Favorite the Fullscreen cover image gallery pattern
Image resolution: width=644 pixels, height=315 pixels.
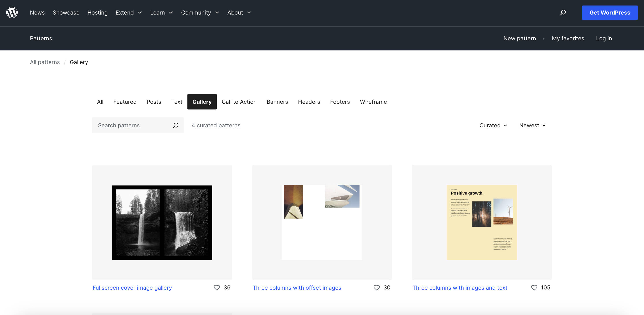point(217,287)
